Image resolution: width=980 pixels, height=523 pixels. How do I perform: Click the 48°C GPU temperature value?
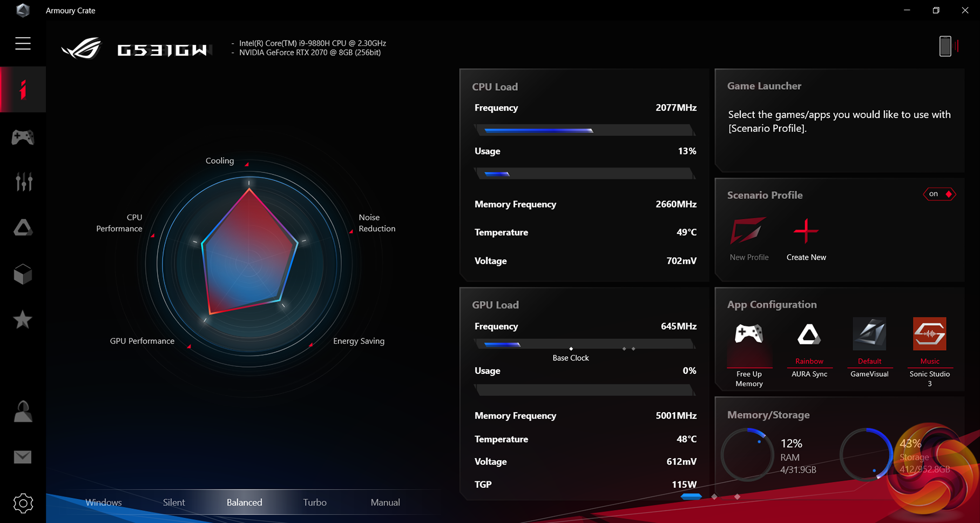click(x=686, y=439)
